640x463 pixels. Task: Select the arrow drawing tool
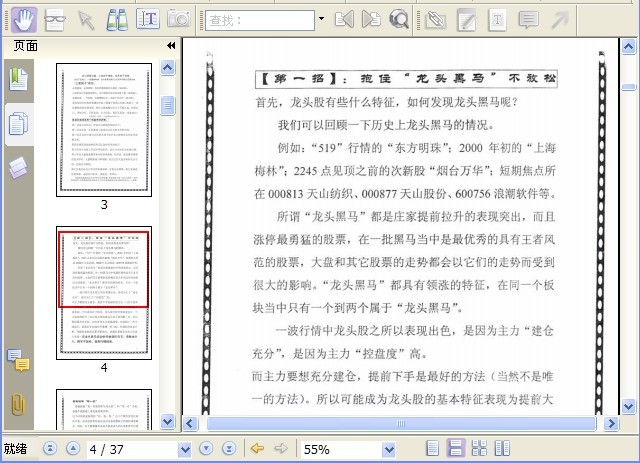point(560,20)
